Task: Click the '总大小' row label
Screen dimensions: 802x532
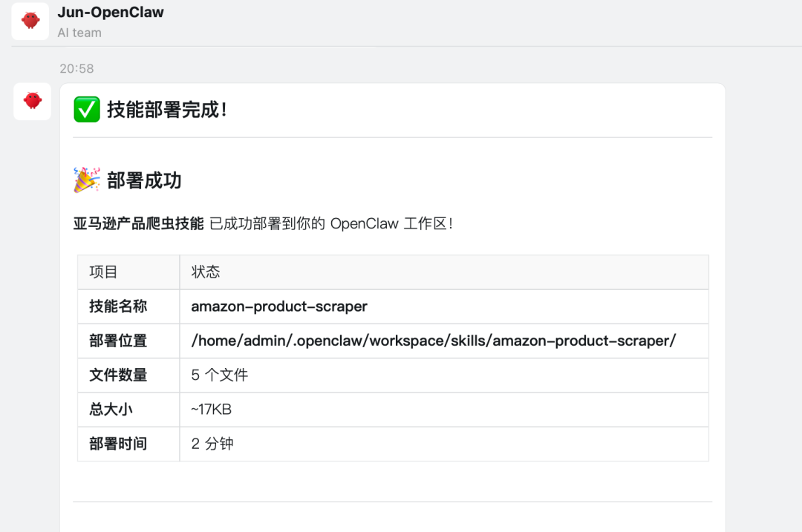Action: click(x=111, y=409)
